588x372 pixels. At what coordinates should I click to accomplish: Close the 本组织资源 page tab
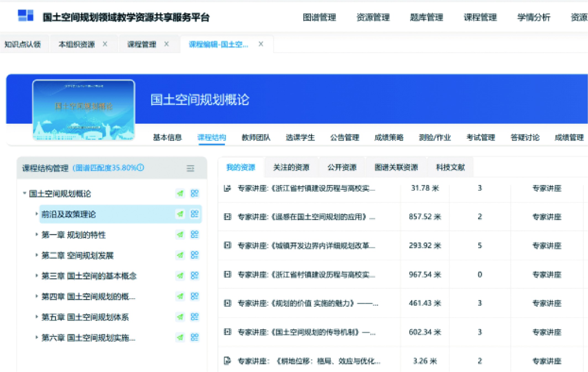pos(105,44)
